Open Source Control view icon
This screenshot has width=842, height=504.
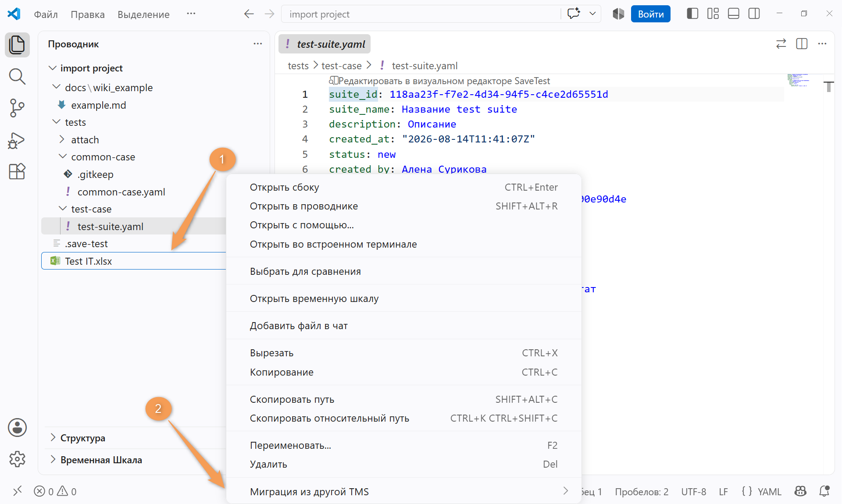pos(17,108)
